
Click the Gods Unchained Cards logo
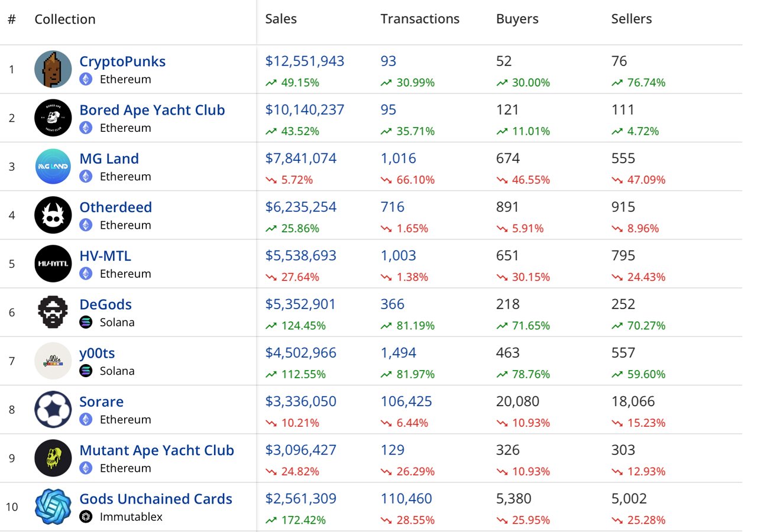pyautogui.click(x=53, y=507)
